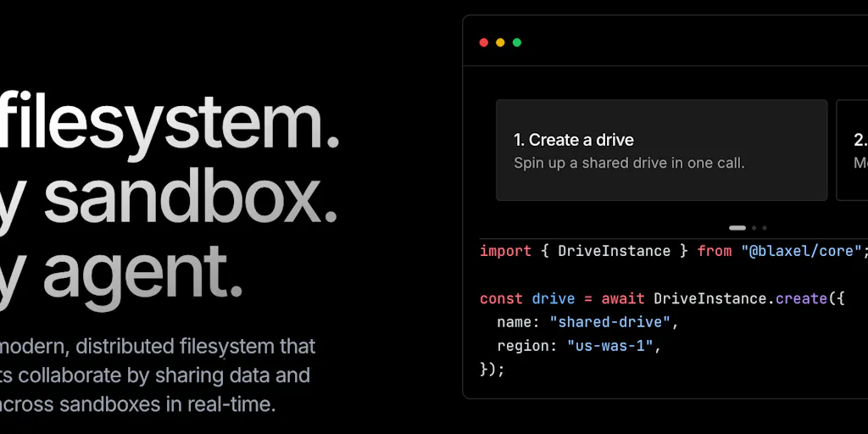Click "distributed filesystem that" paragraph line

pyautogui.click(x=196, y=347)
